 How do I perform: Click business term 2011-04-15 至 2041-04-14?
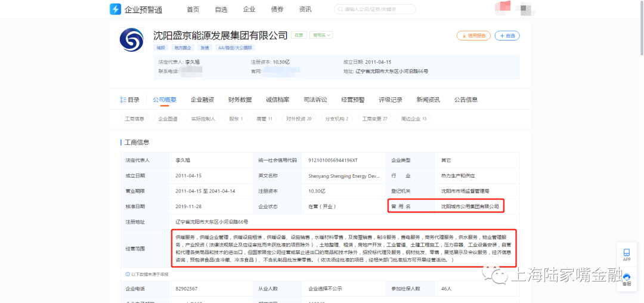205,191
